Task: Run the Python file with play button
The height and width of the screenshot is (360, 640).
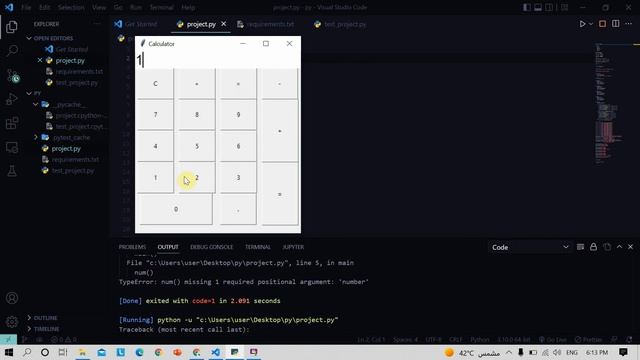Action: (582, 24)
